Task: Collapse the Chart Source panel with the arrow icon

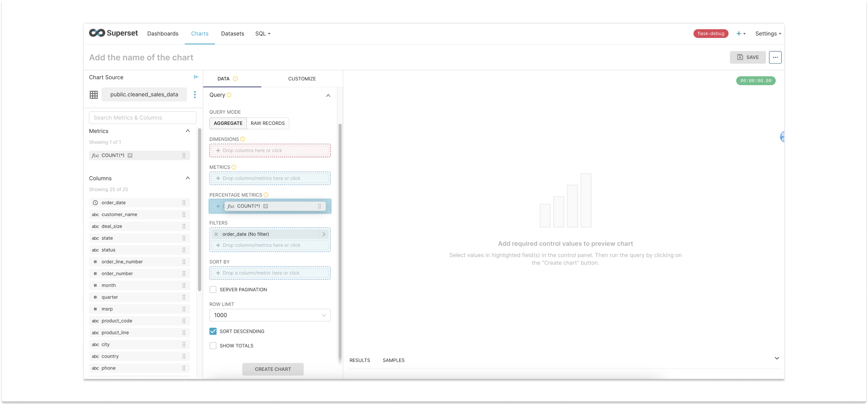Action: 196,77
